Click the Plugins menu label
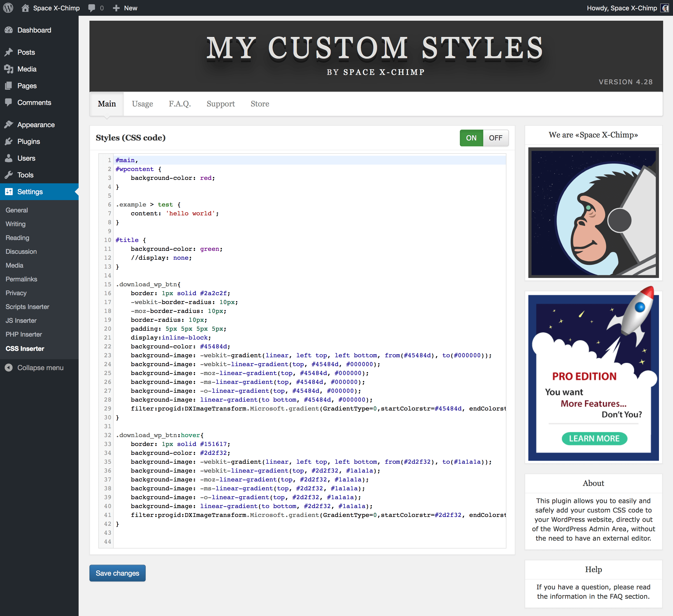This screenshot has width=673, height=616. [x=29, y=142]
